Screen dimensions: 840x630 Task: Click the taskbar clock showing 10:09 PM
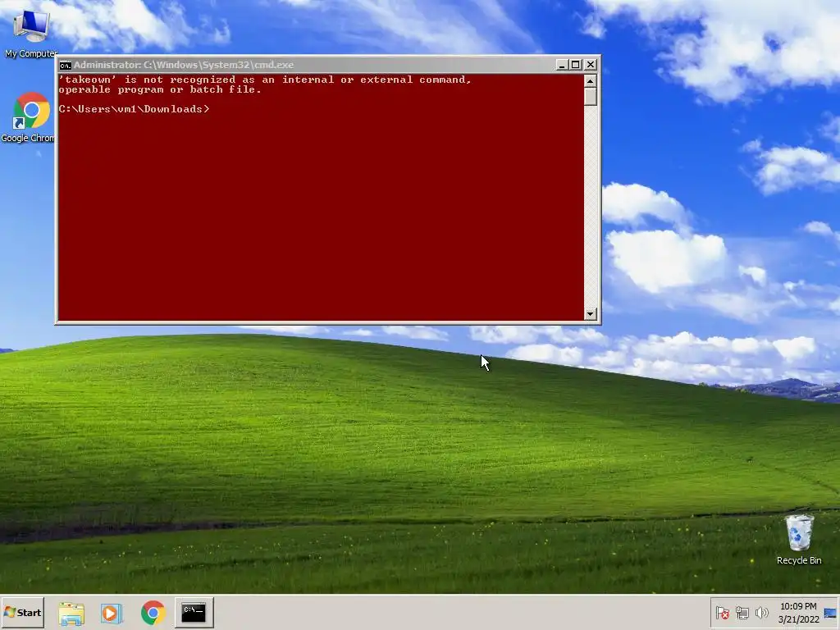pos(798,613)
